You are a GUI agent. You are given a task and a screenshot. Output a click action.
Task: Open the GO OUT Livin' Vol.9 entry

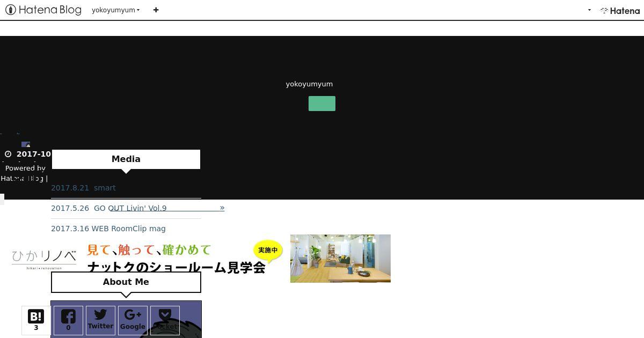point(109,208)
